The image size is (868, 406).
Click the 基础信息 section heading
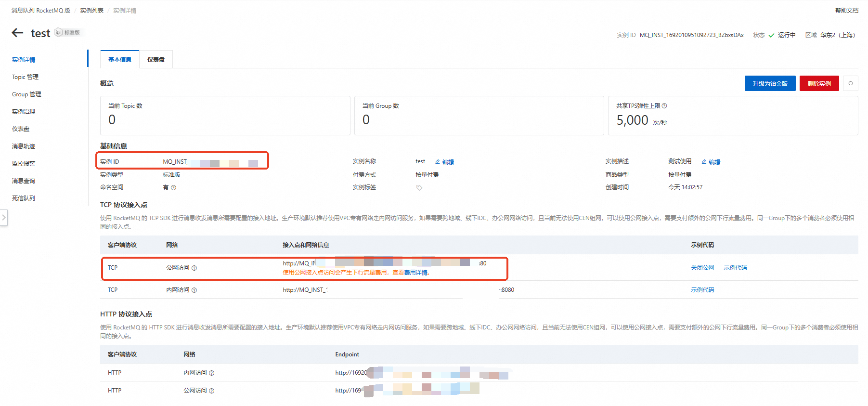114,146
